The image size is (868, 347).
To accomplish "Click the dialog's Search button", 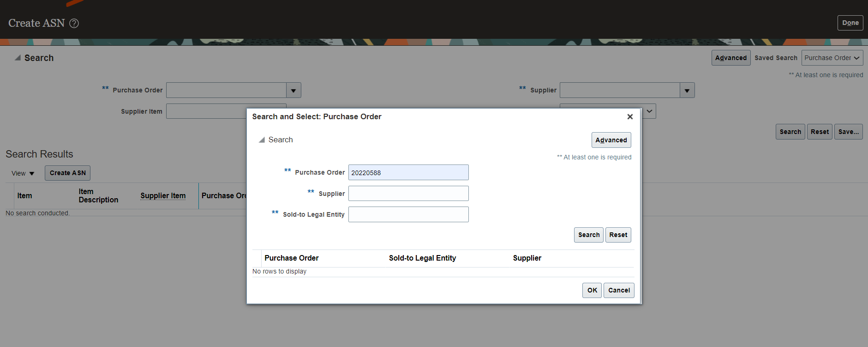I will pos(589,235).
